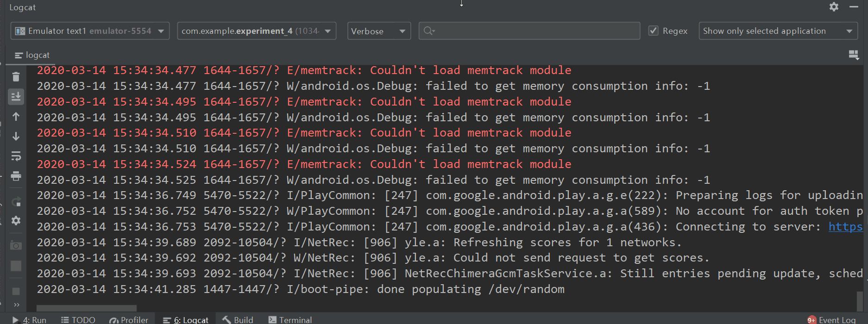Select the NetRecChimeraGcmTaskService.a log line
Screen dimensions: 868x324
click(x=449, y=274)
